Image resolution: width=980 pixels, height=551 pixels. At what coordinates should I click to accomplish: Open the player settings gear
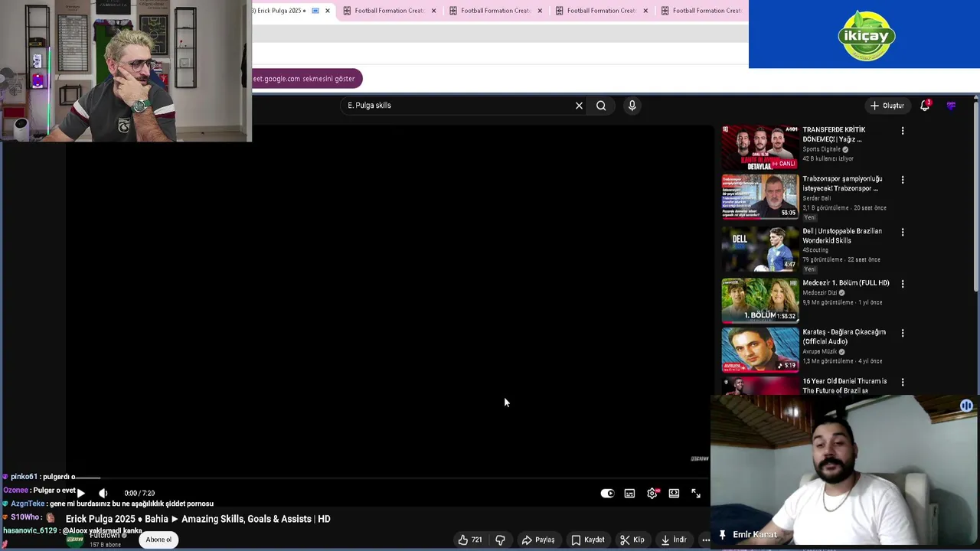[652, 494]
